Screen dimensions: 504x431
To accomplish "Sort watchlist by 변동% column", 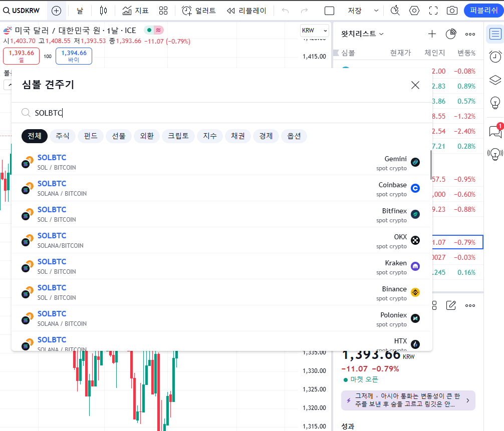I will coord(466,53).
